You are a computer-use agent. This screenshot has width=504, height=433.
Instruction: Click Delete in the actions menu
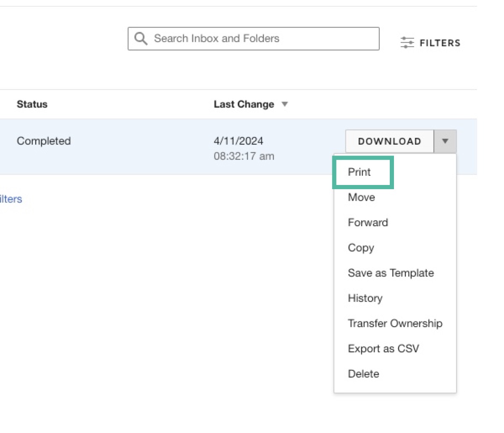pos(363,374)
